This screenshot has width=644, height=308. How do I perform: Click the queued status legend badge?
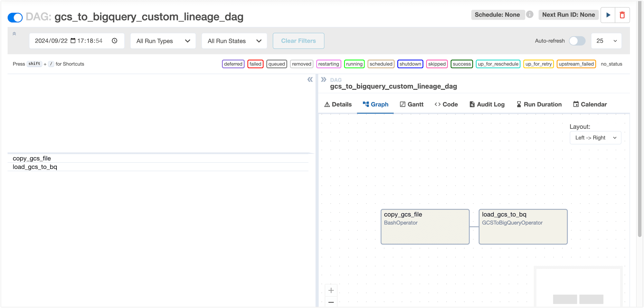[277, 64]
